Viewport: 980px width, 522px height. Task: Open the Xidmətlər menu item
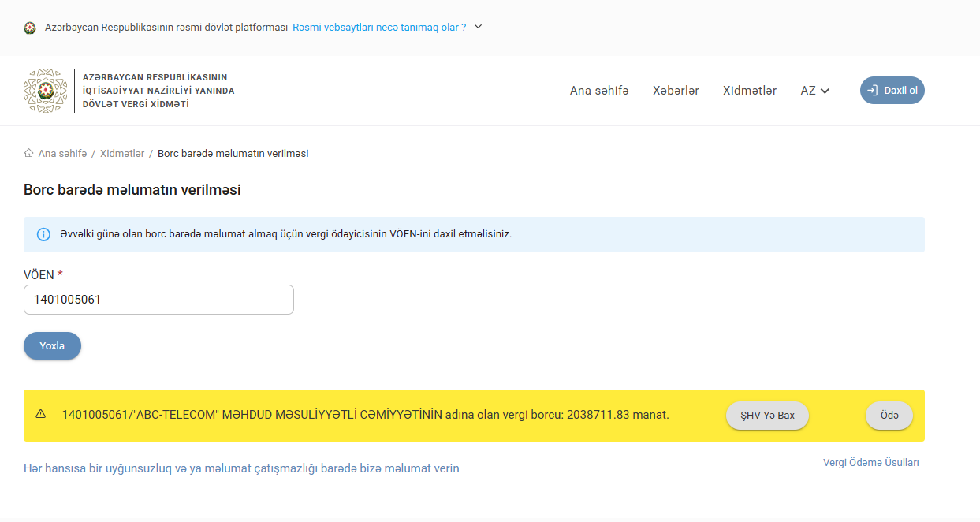click(x=750, y=91)
